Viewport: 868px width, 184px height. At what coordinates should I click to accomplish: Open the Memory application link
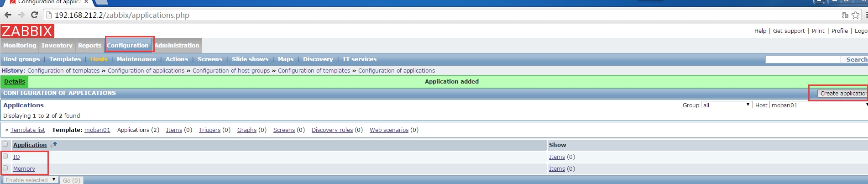point(24,168)
